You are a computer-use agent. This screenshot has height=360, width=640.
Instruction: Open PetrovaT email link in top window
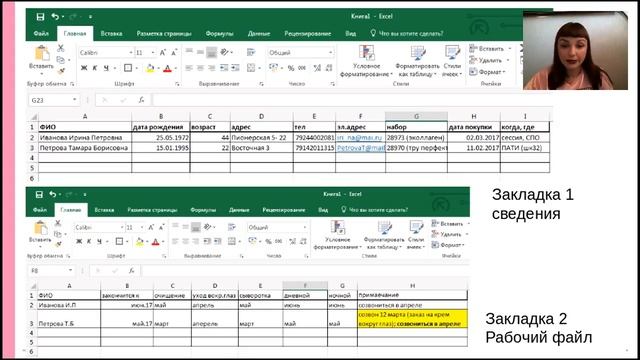point(361,148)
